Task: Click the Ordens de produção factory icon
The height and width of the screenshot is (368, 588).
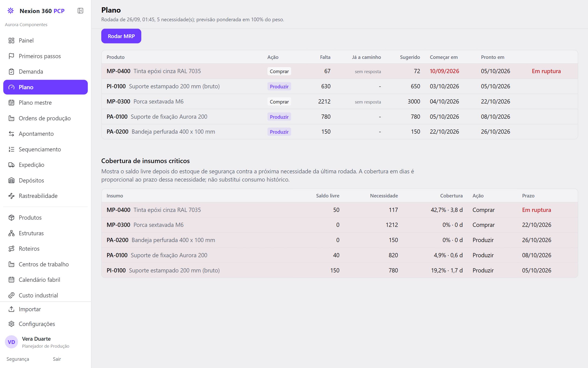Action: tap(11, 118)
